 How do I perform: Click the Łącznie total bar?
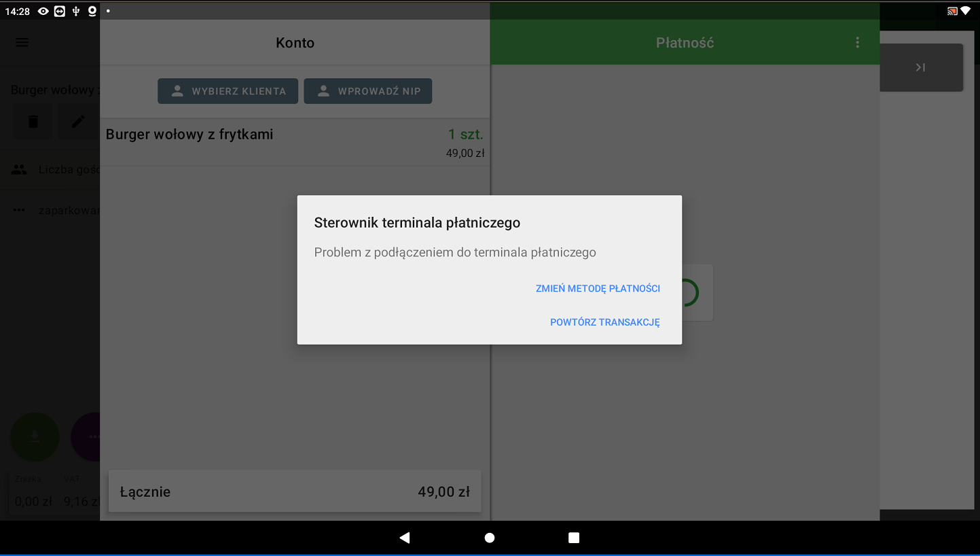pos(295,491)
